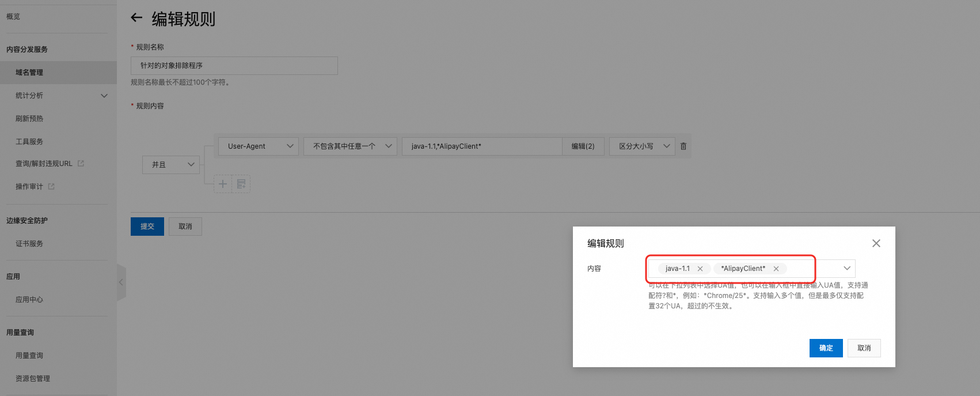Screen dimensions: 980x396
Task: Delete the User-Agent rule with trash icon
Action: [x=683, y=146]
